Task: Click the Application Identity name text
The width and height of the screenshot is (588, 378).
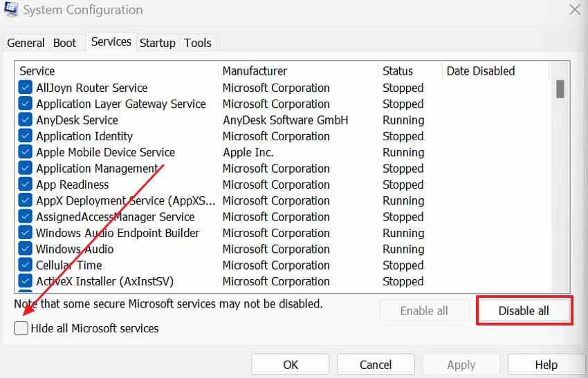Action: click(84, 136)
